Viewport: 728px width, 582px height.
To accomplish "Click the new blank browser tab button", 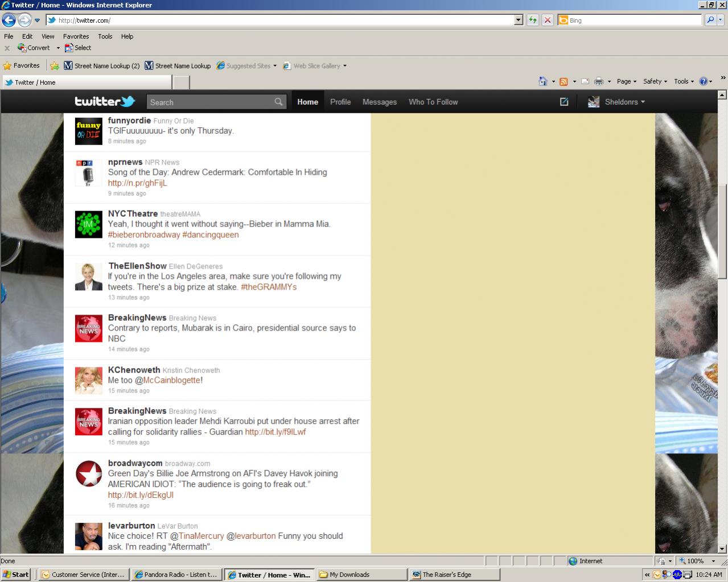I will click(x=181, y=82).
